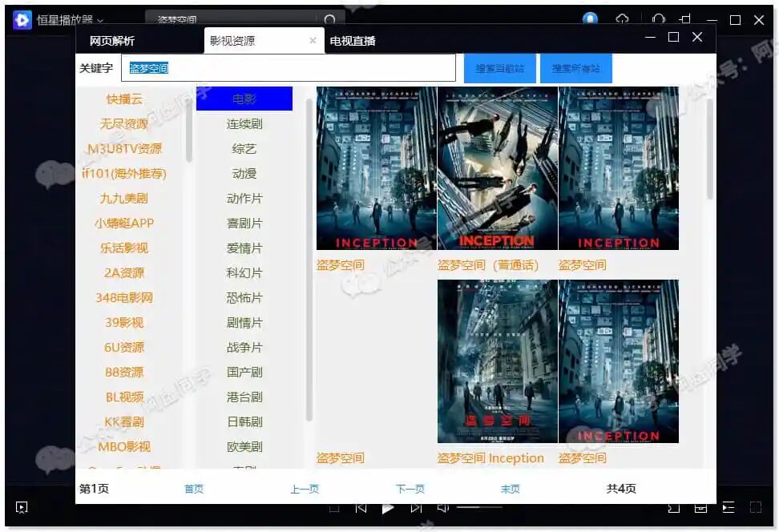Adjust the volume slider in the player bar
Viewport: 779px width, 532px height.
(479, 507)
